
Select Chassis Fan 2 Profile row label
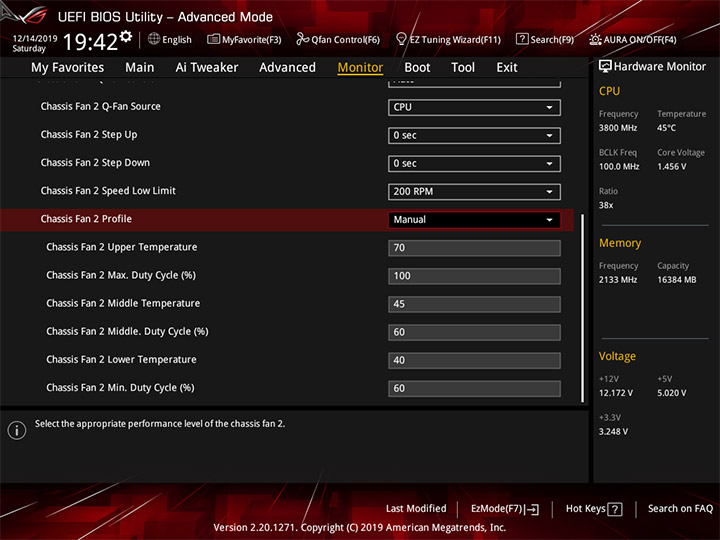coord(86,219)
